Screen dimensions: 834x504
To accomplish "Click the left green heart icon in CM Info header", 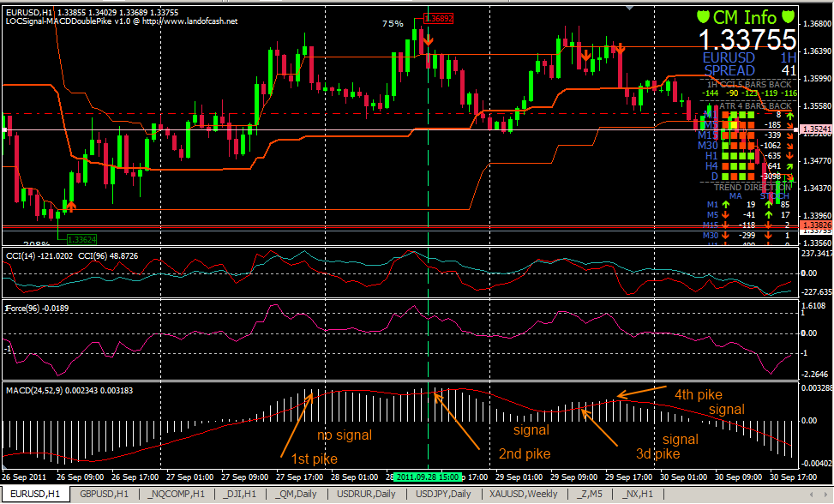I will click(x=705, y=16).
